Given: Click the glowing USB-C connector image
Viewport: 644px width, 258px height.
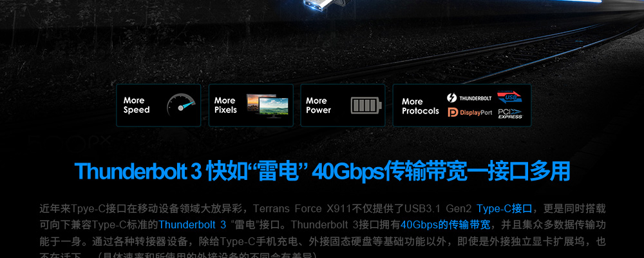Looking at the screenshot, I should [x=318, y=4].
